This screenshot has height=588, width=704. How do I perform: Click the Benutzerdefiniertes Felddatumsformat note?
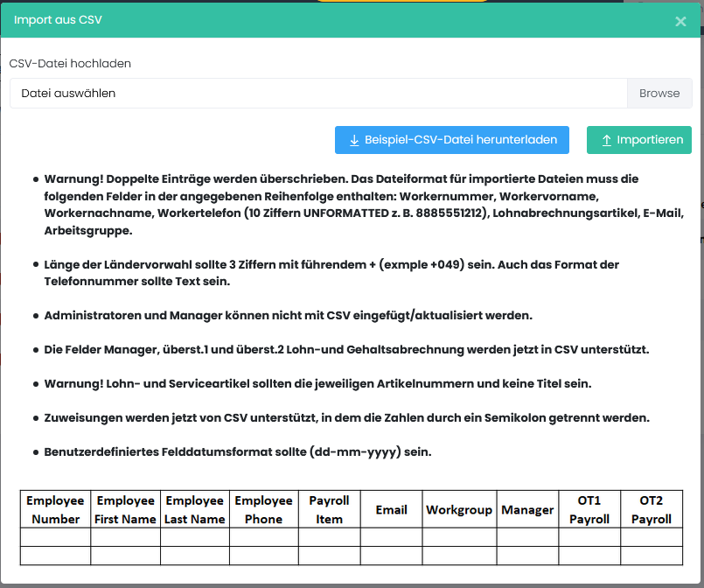[x=238, y=452]
